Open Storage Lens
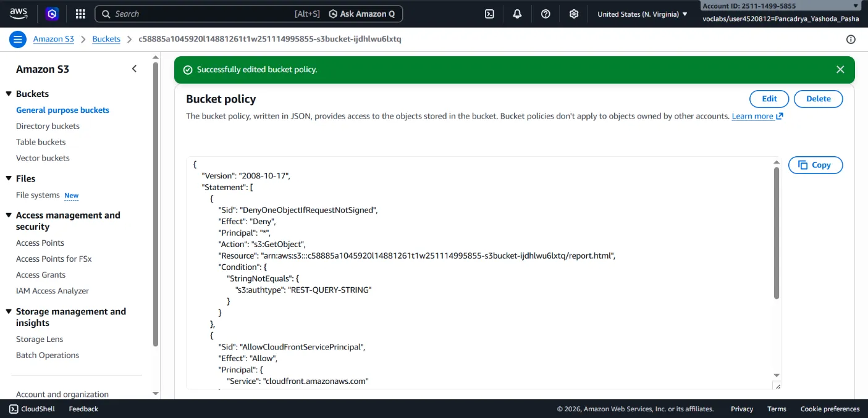The height and width of the screenshot is (418, 868). 40,339
